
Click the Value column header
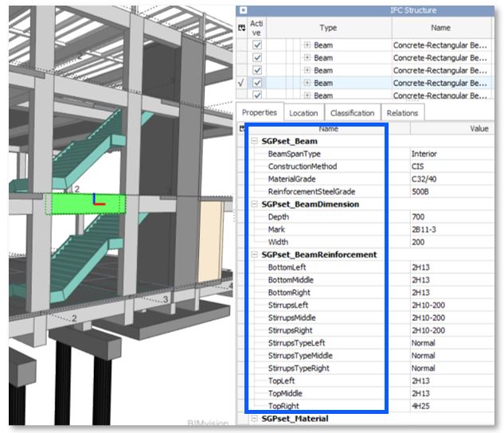[x=478, y=128]
